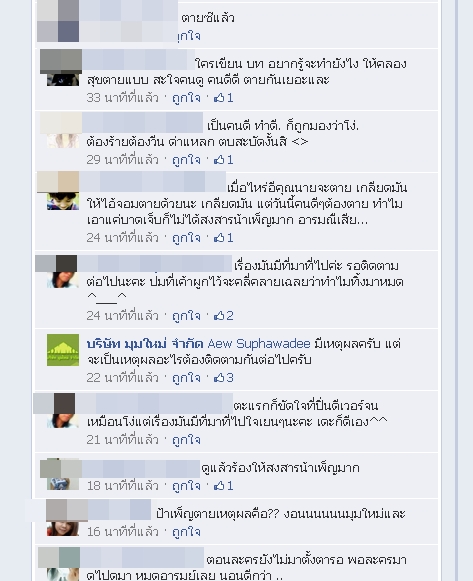This screenshot has height=581, width=473.
Task: Like the comment posted 33 minutes ago
Action: (186, 98)
